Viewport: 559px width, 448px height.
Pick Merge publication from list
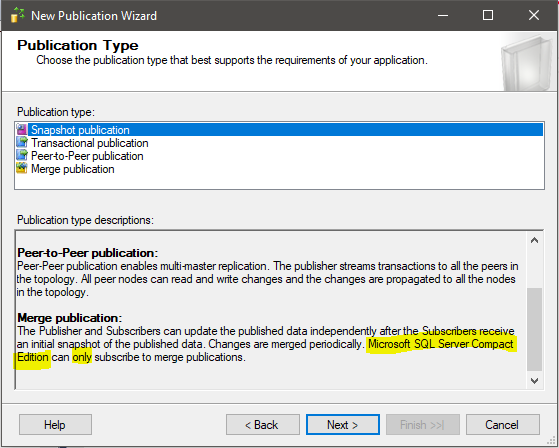coord(73,169)
